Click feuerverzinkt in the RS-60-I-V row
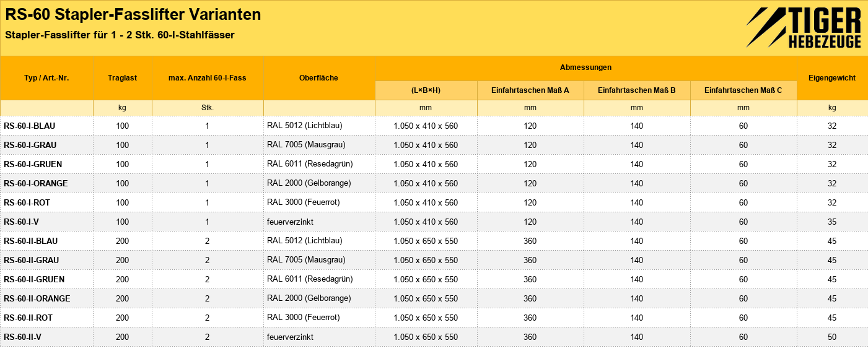Image resolution: width=868 pixels, height=351 pixels. (x=290, y=222)
